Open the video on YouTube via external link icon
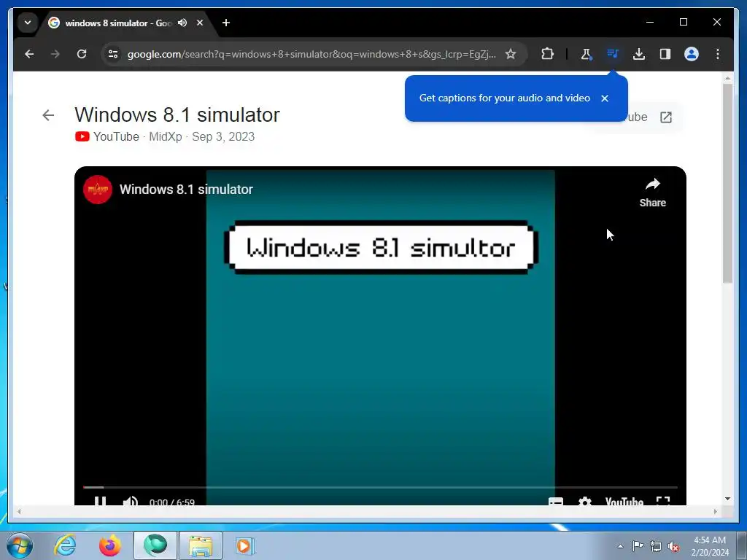This screenshot has width=747, height=560. (x=666, y=117)
